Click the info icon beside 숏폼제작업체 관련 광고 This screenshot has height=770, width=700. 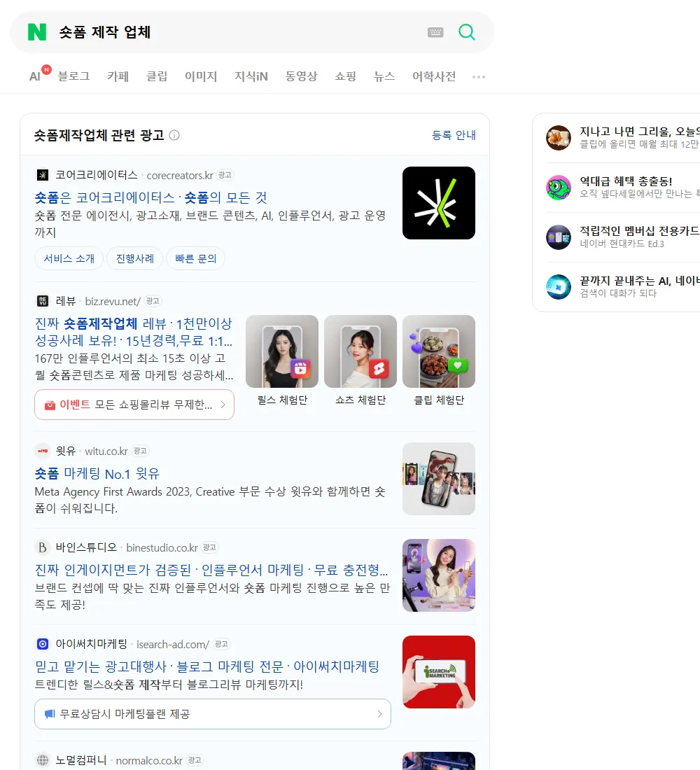(x=174, y=135)
